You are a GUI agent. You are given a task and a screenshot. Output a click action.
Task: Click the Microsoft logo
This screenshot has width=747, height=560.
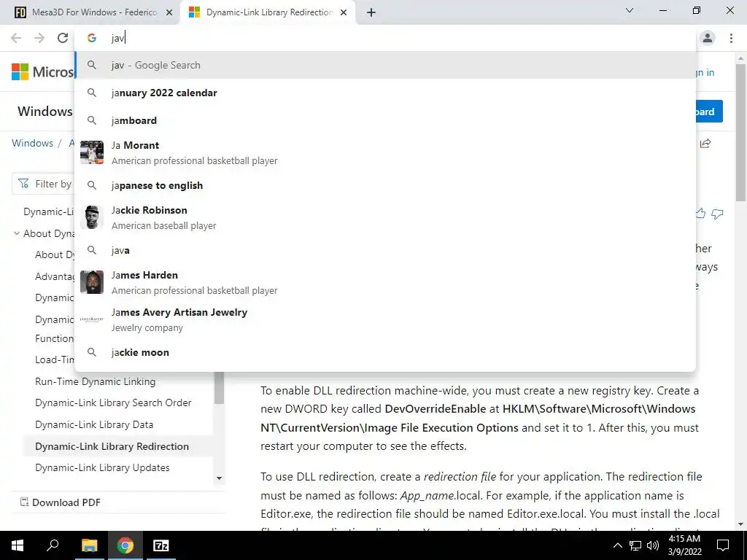pyautogui.click(x=43, y=72)
